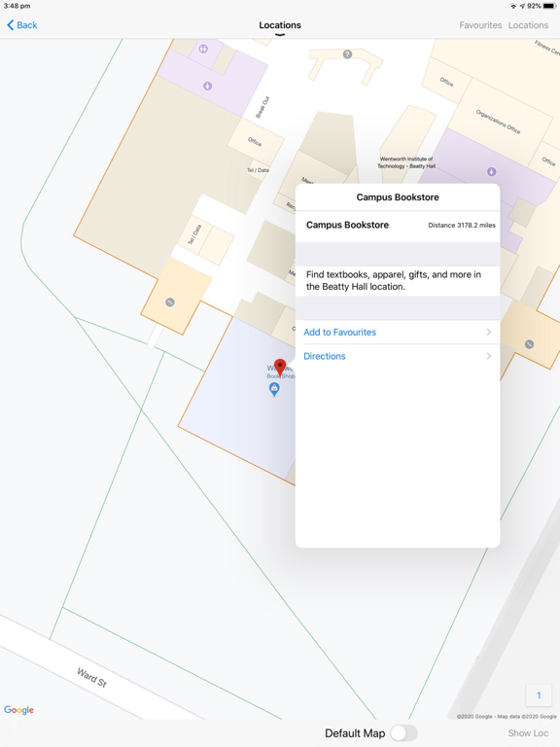Open the Favourites tab in the top bar
Screen dimensions: 560x747
click(x=480, y=25)
